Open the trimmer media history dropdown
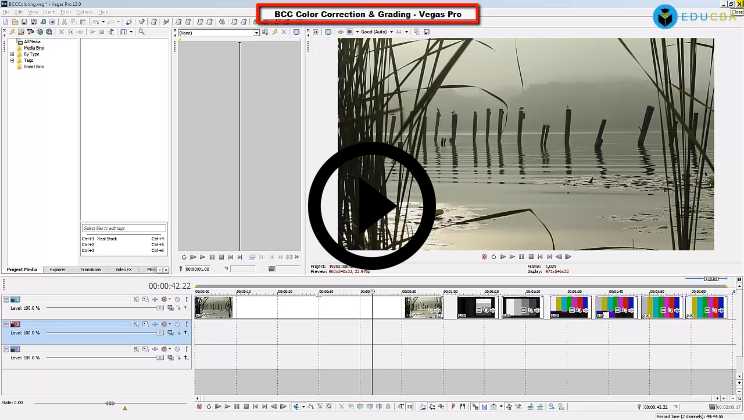 pyautogui.click(x=256, y=33)
